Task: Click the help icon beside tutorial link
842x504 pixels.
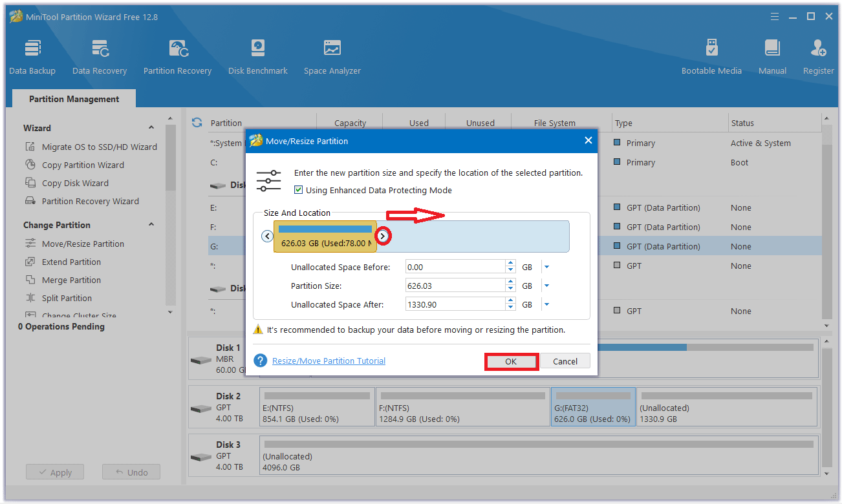Action: click(260, 361)
